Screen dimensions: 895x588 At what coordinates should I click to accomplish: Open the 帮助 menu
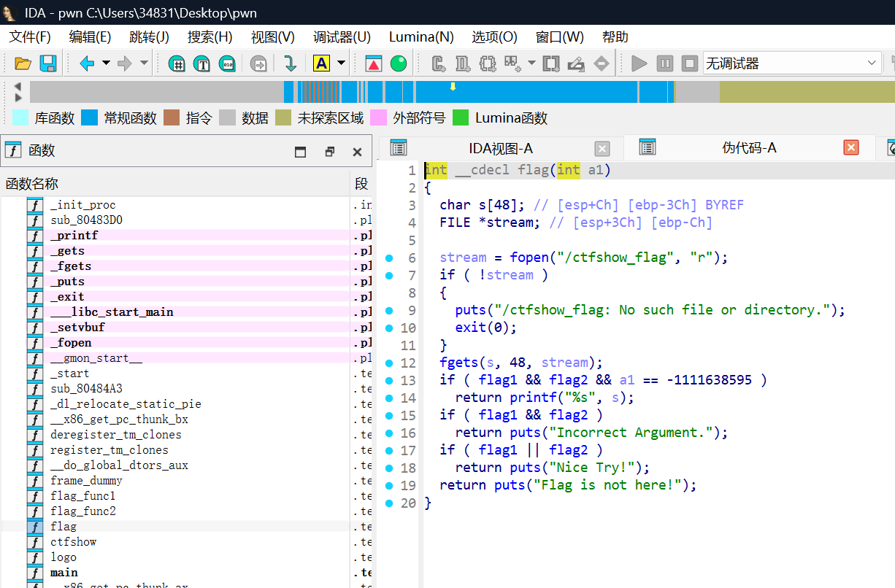click(615, 37)
